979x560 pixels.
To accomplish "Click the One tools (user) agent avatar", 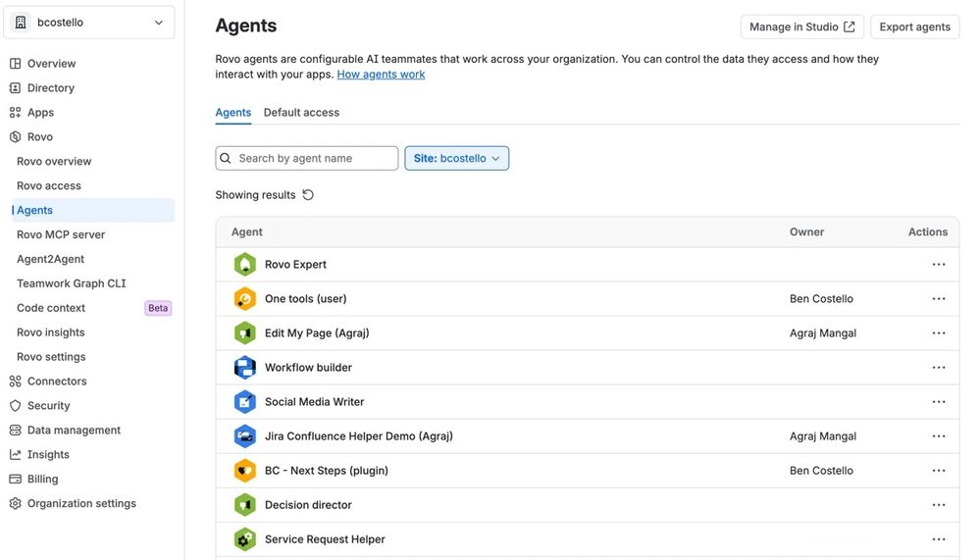I will [x=245, y=298].
